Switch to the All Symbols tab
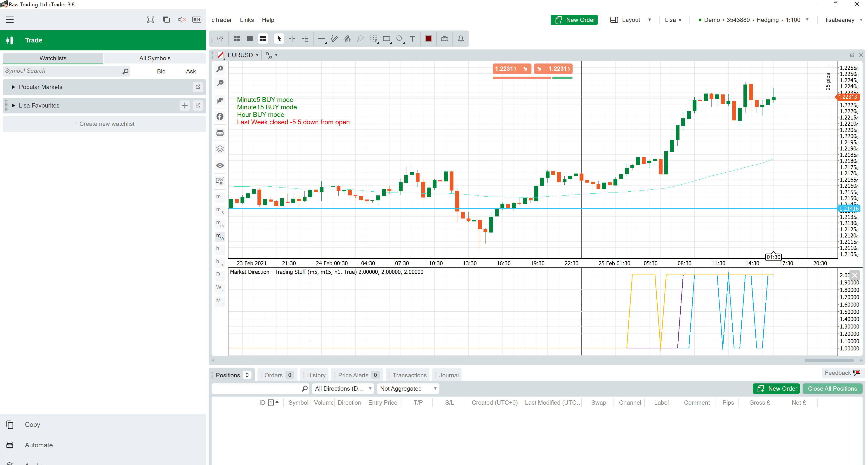This screenshot has height=465, width=868. point(155,58)
